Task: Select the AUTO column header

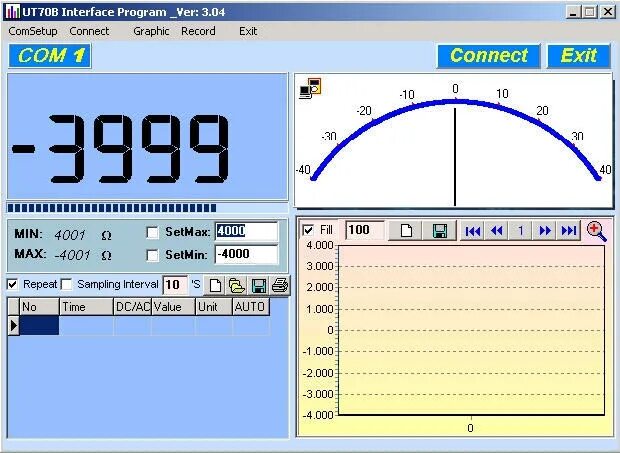Action: click(251, 307)
